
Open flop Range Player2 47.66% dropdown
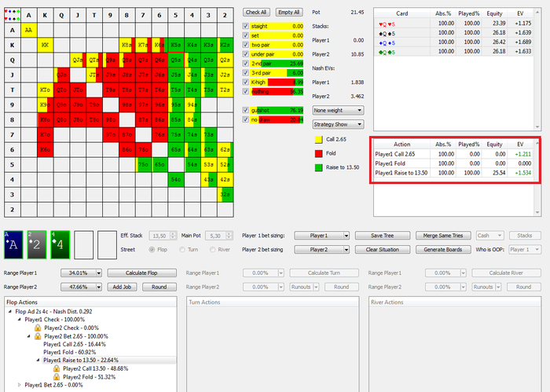click(x=81, y=287)
